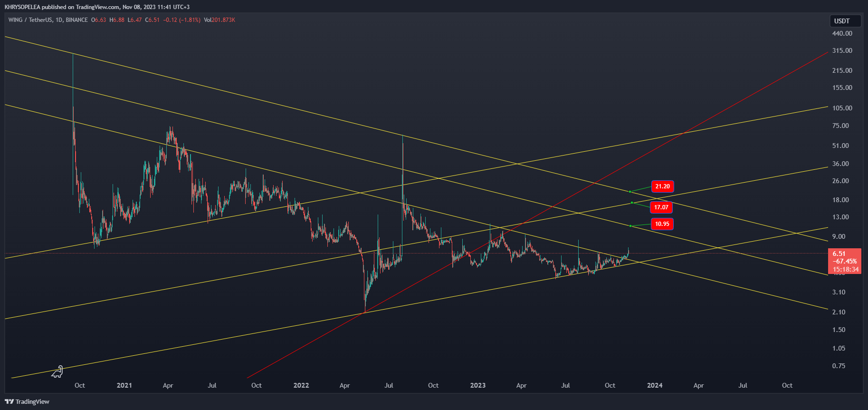Click the current price tag 6.51
Image resolution: width=868 pixels, height=410 pixels.
[x=844, y=261]
